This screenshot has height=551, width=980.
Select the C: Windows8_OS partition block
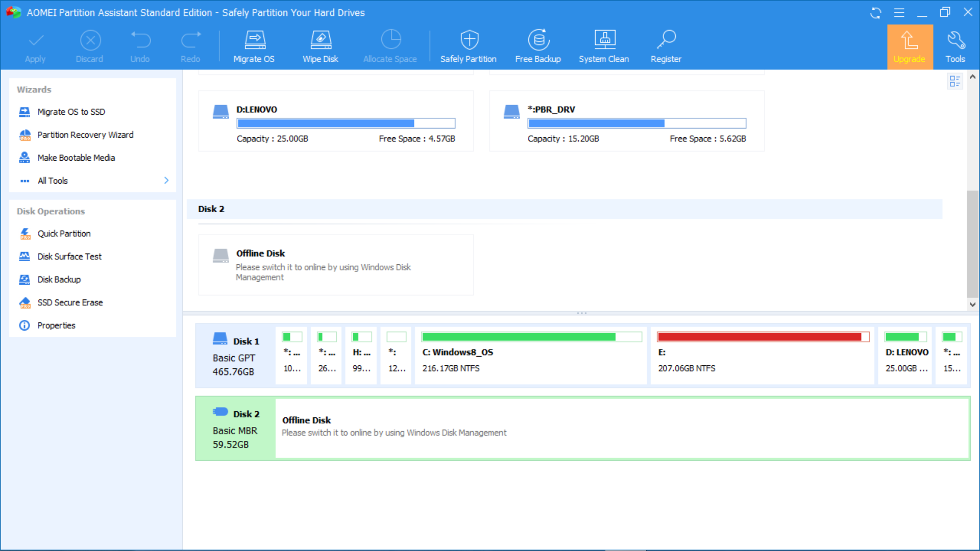(531, 356)
